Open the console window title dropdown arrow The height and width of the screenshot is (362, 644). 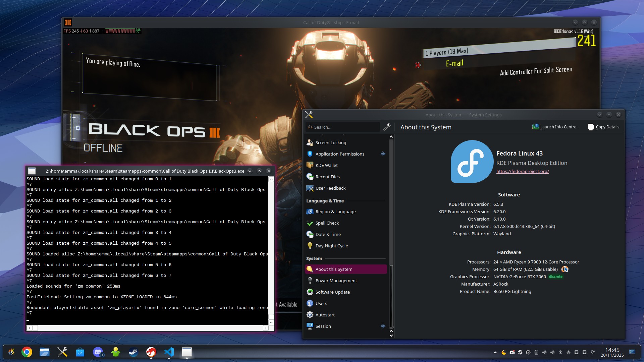(x=250, y=171)
